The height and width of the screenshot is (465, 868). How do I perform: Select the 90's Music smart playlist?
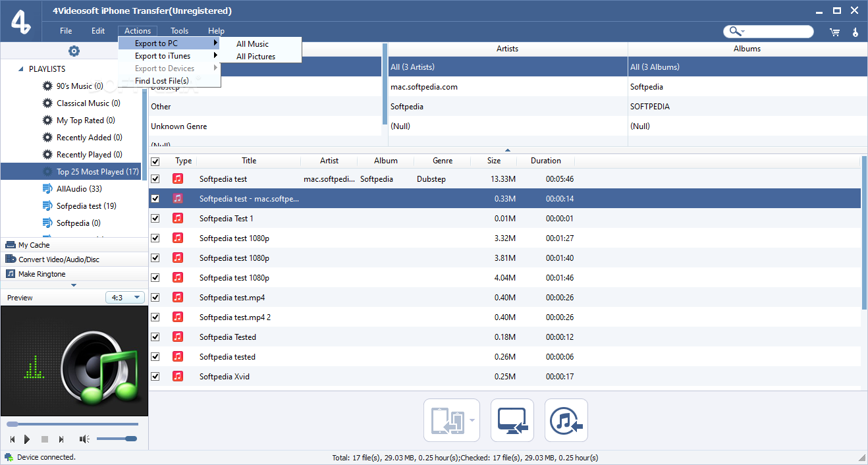[80, 86]
